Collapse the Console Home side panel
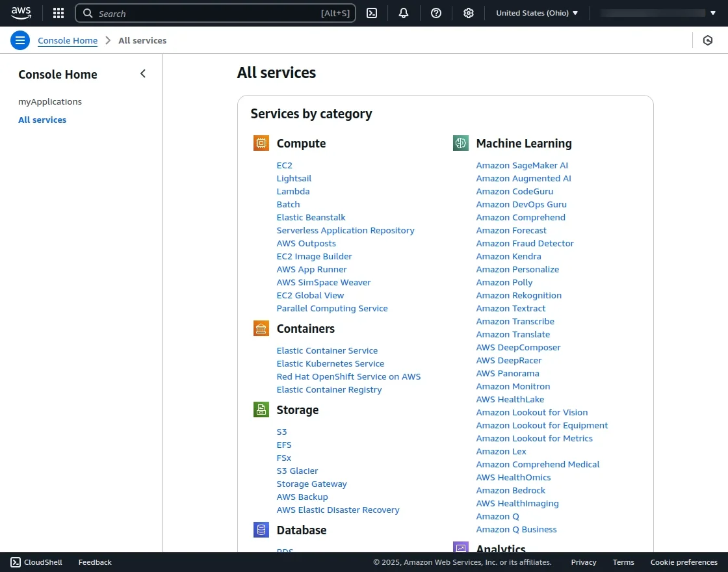This screenshot has height=572, width=728. (x=143, y=74)
